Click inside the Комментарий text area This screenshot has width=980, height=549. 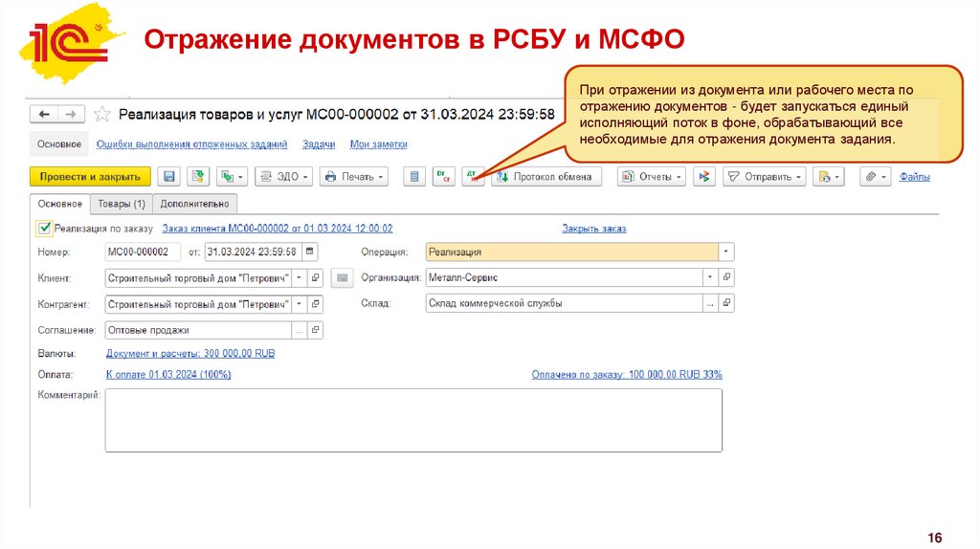tap(413, 420)
